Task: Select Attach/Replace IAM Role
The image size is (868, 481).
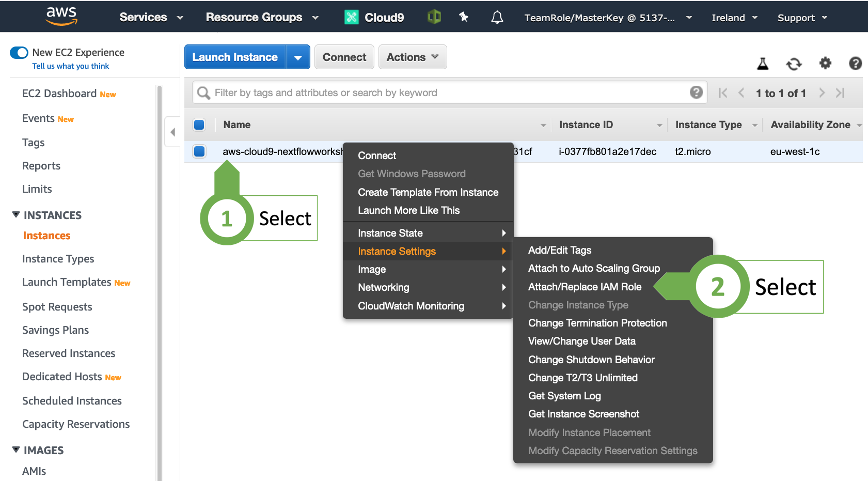Action: click(x=585, y=287)
